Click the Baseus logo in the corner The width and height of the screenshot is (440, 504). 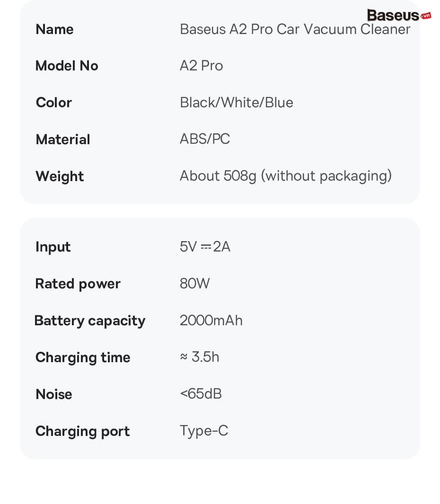click(x=393, y=15)
